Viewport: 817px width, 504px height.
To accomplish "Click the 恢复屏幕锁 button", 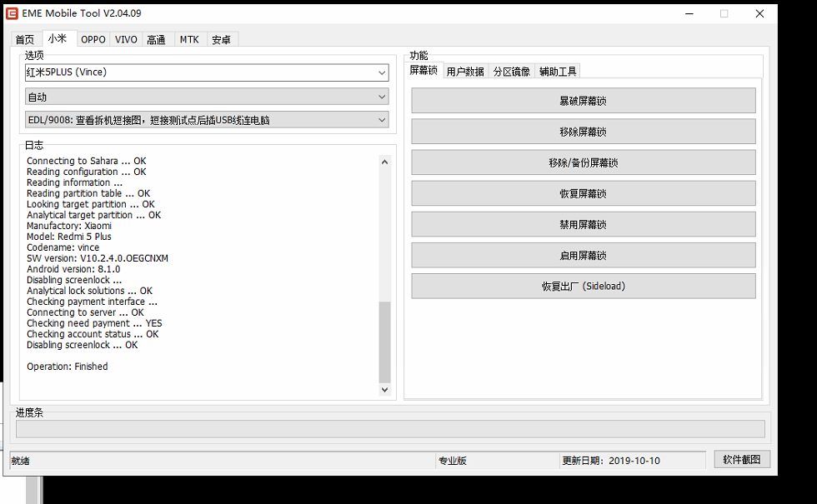I will point(584,193).
